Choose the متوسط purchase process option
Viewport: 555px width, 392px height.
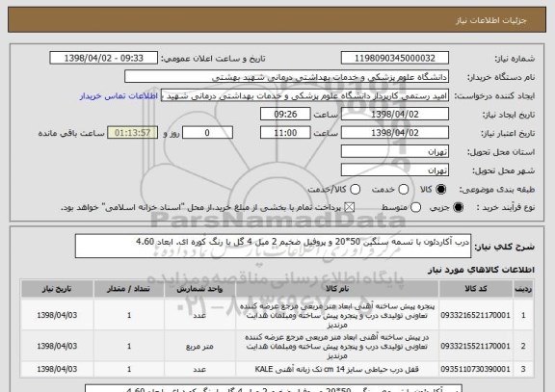[415, 208]
